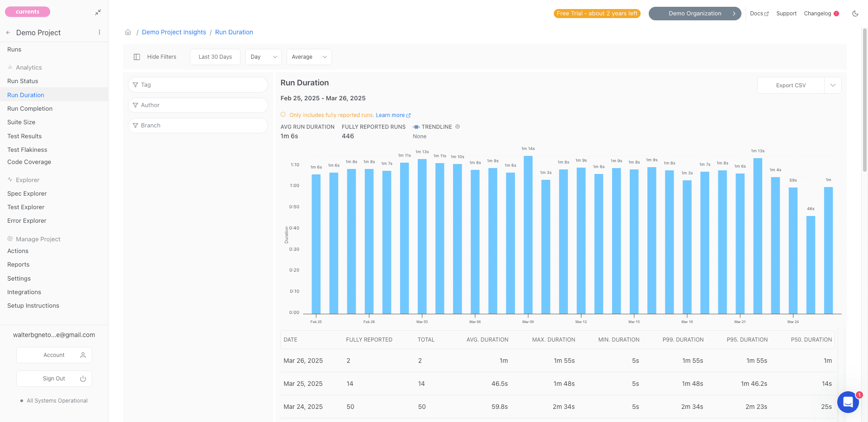
Task: Click the collapse sidebar arrows icon
Action: tap(98, 12)
